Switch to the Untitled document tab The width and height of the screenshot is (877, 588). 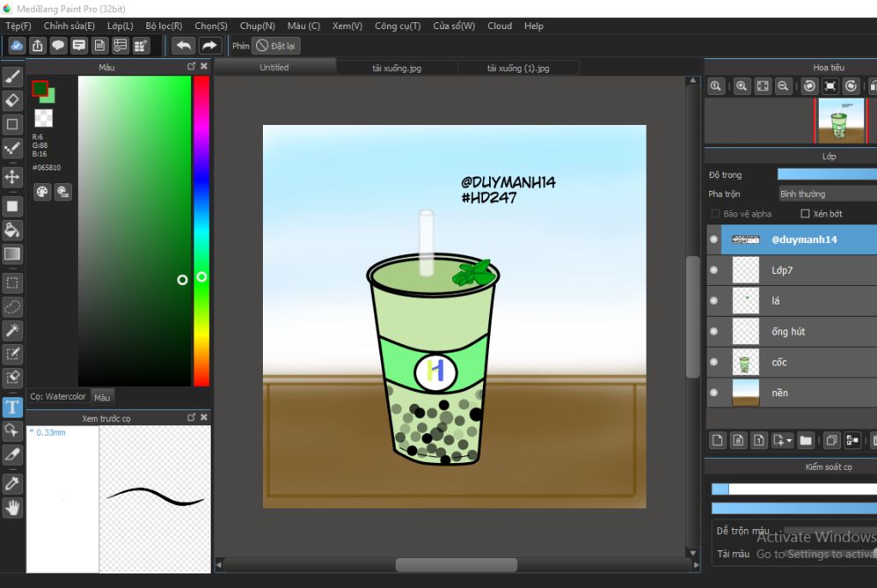pyautogui.click(x=275, y=67)
